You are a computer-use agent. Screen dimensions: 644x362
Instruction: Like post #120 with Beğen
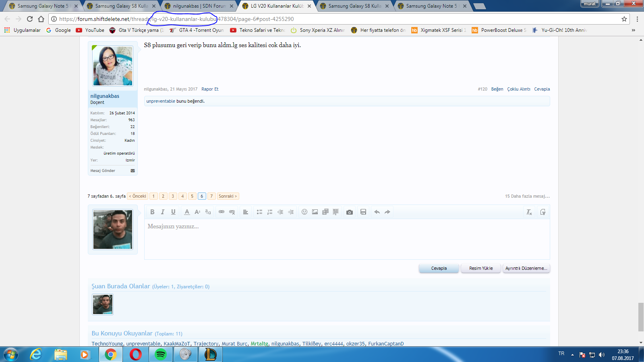(x=497, y=89)
